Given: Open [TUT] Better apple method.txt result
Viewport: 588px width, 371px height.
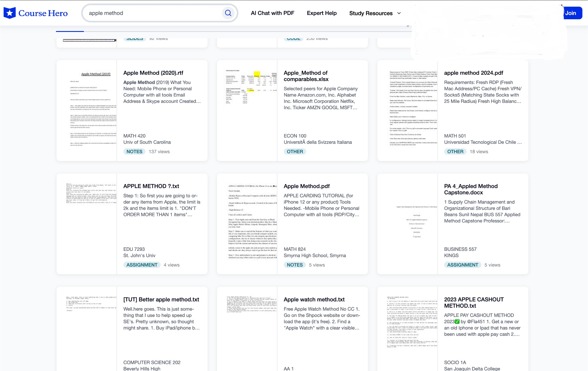Looking at the screenshot, I should click(161, 299).
